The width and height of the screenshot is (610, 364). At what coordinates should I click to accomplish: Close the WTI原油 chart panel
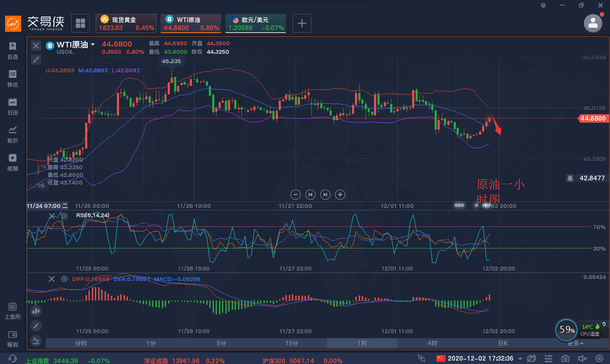(x=36, y=46)
